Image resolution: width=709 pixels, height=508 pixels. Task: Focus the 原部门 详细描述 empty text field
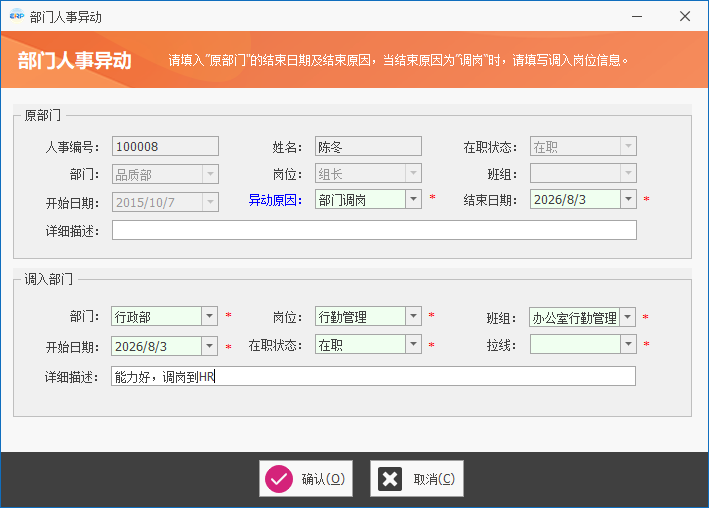point(374,230)
